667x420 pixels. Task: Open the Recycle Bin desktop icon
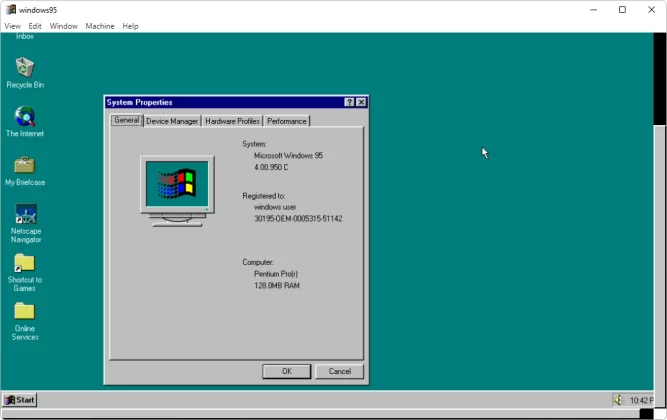point(25,68)
